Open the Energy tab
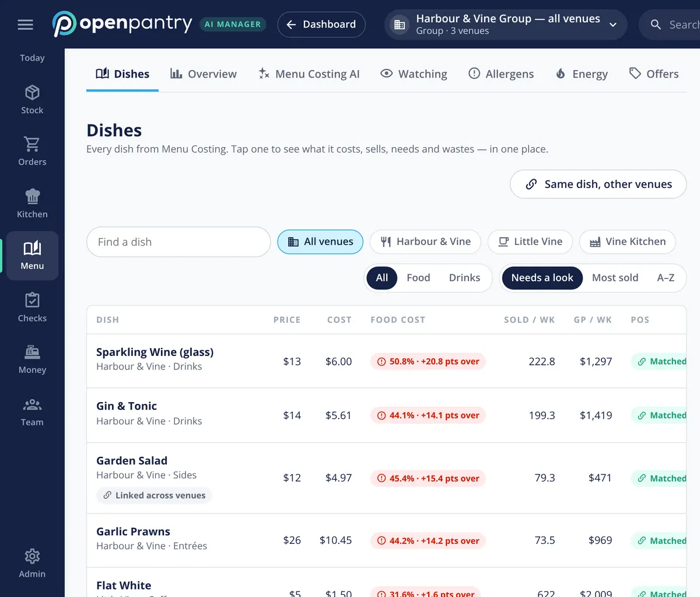The image size is (700, 597). 581,74
